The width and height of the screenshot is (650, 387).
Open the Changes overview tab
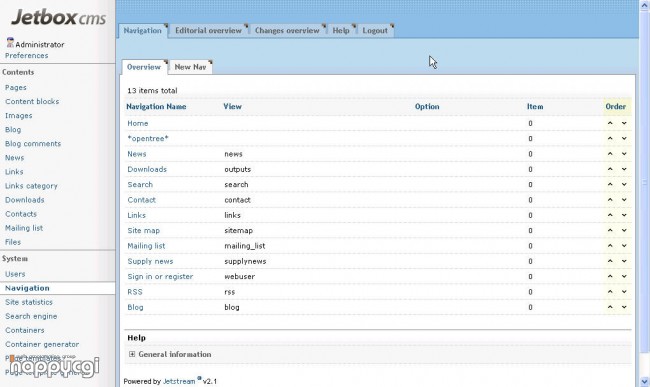pyautogui.click(x=287, y=30)
